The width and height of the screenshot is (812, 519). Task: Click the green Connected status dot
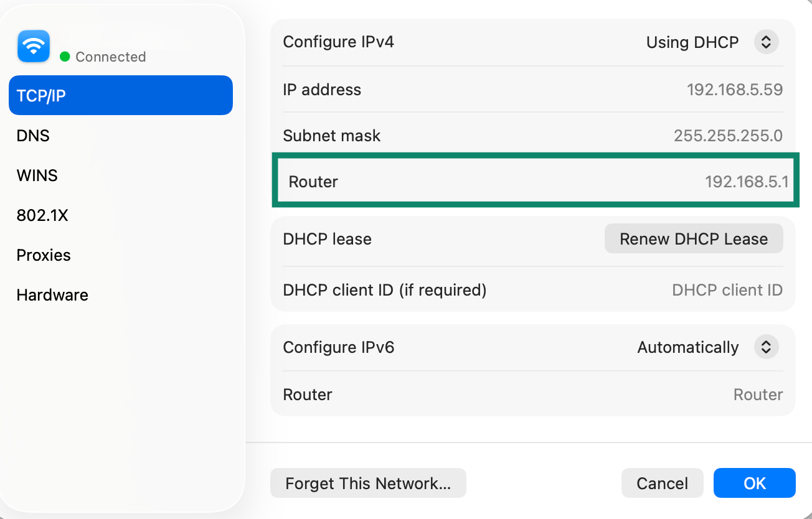coord(65,57)
